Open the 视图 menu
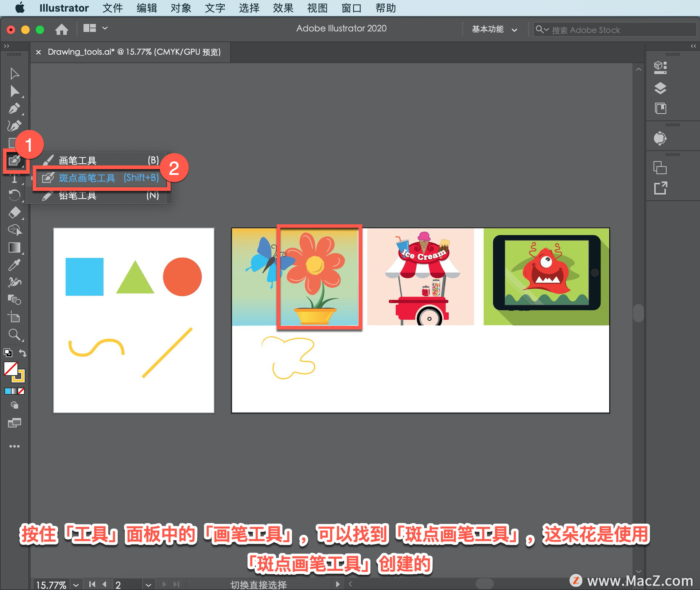700x590 pixels. [x=317, y=8]
